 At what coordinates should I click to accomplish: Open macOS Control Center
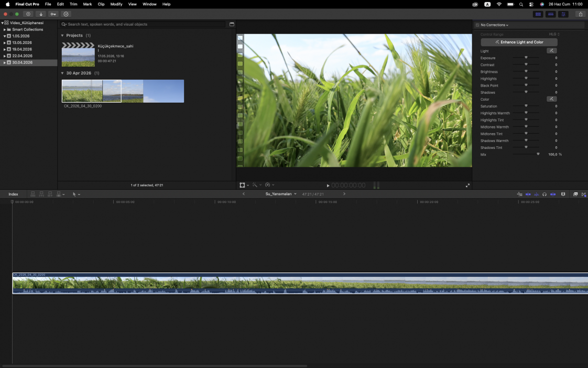click(531, 4)
